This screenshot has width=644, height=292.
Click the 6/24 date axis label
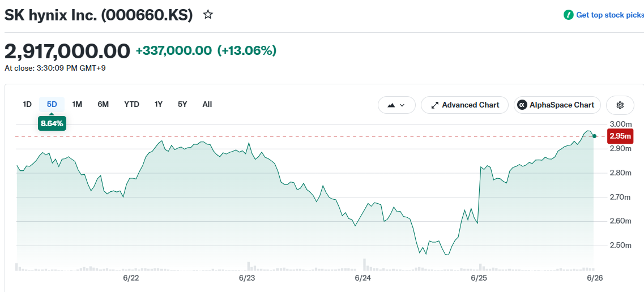click(363, 278)
